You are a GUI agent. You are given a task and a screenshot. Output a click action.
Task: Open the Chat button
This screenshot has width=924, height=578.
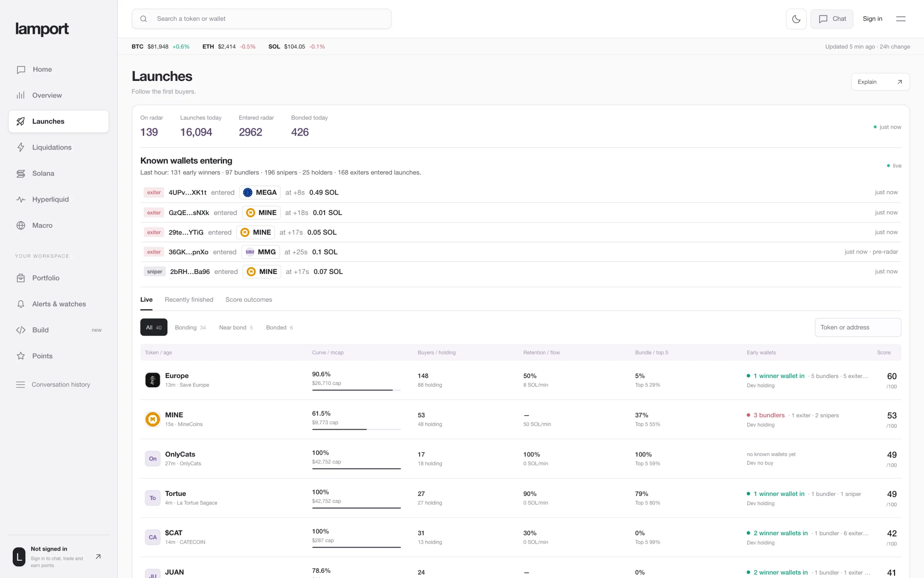pos(832,19)
